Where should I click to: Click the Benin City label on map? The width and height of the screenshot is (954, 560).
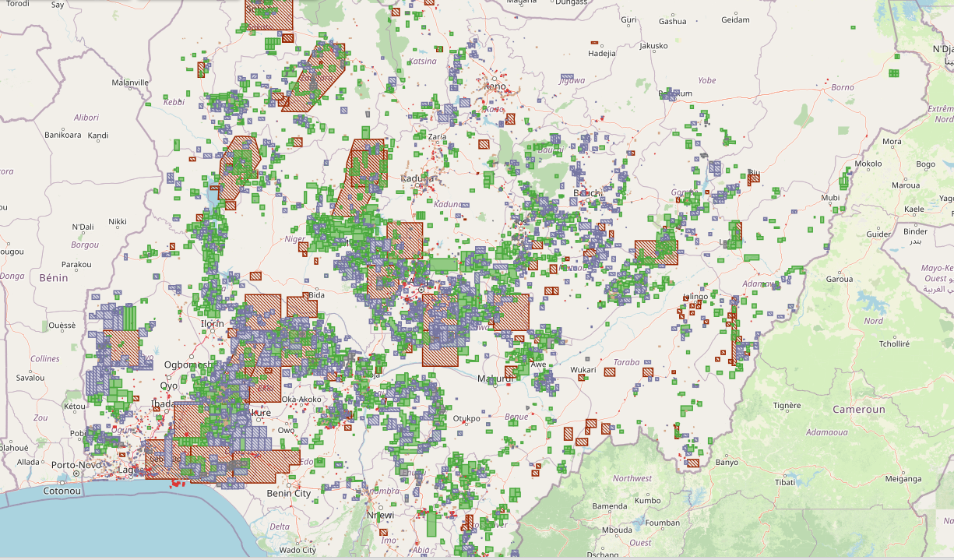288,494
